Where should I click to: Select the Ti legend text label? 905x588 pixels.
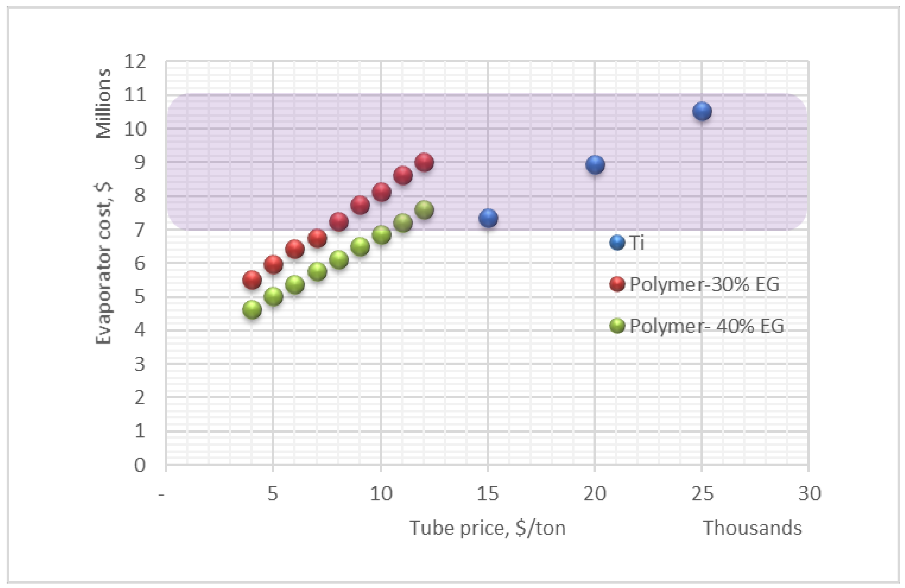tap(637, 243)
